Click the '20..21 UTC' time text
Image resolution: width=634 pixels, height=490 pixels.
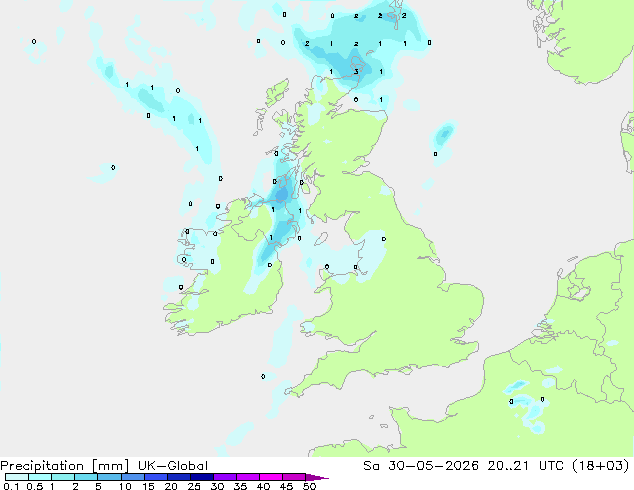526,466
